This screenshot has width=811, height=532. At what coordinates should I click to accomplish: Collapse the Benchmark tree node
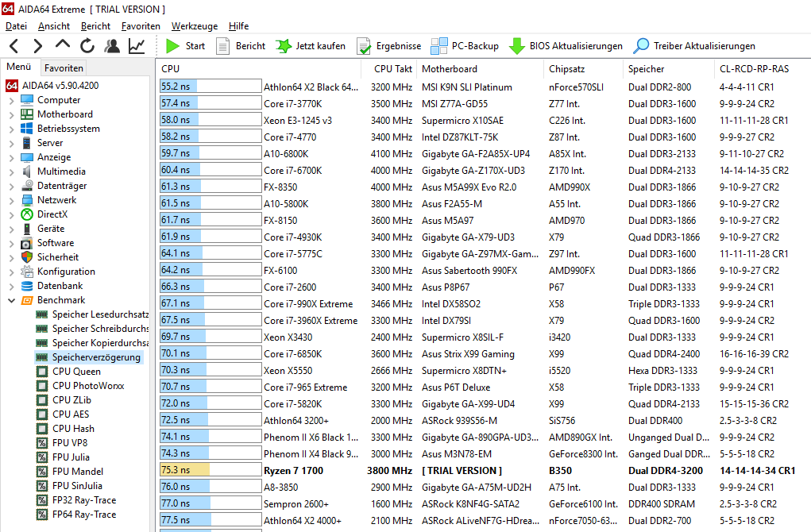pos(11,300)
